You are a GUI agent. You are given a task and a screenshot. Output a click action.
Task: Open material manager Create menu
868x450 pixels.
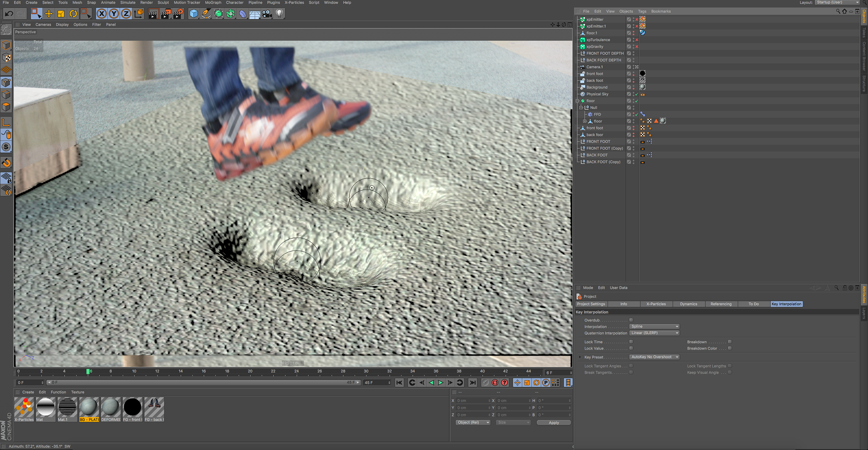tap(28, 392)
